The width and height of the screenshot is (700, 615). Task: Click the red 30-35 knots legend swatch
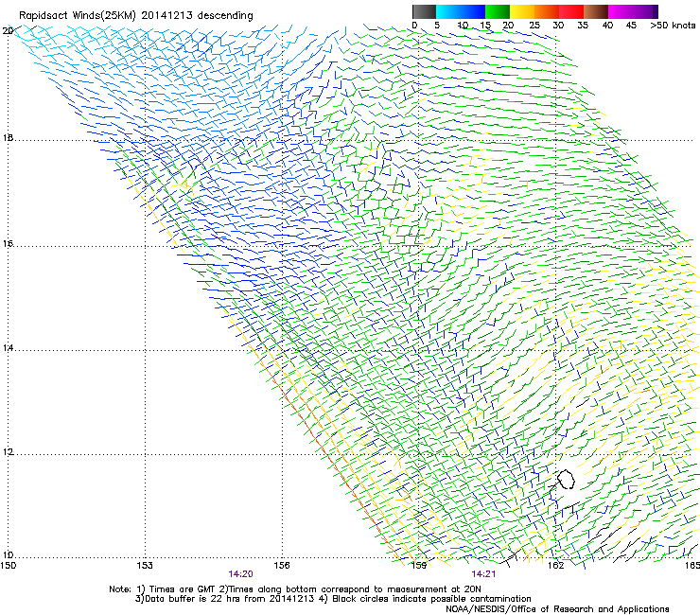(571, 11)
